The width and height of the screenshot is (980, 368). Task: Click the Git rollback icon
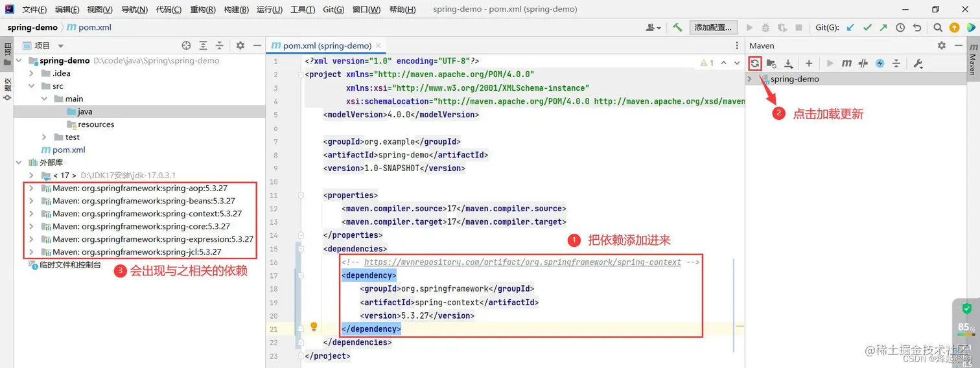click(x=916, y=28)
